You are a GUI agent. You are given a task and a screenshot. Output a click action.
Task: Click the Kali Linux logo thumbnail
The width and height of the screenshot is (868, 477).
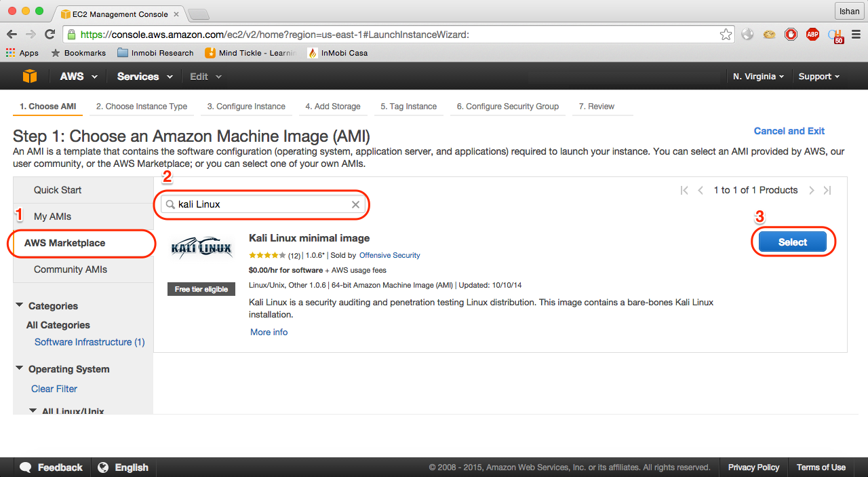pyautogui.click(x=201, y=248)
